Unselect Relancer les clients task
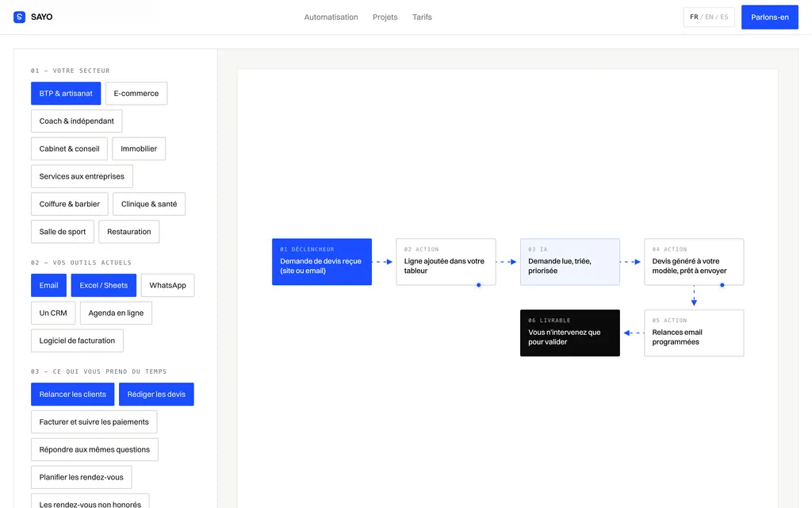Screen dimensions: 812x508 [x=72, y=394]
